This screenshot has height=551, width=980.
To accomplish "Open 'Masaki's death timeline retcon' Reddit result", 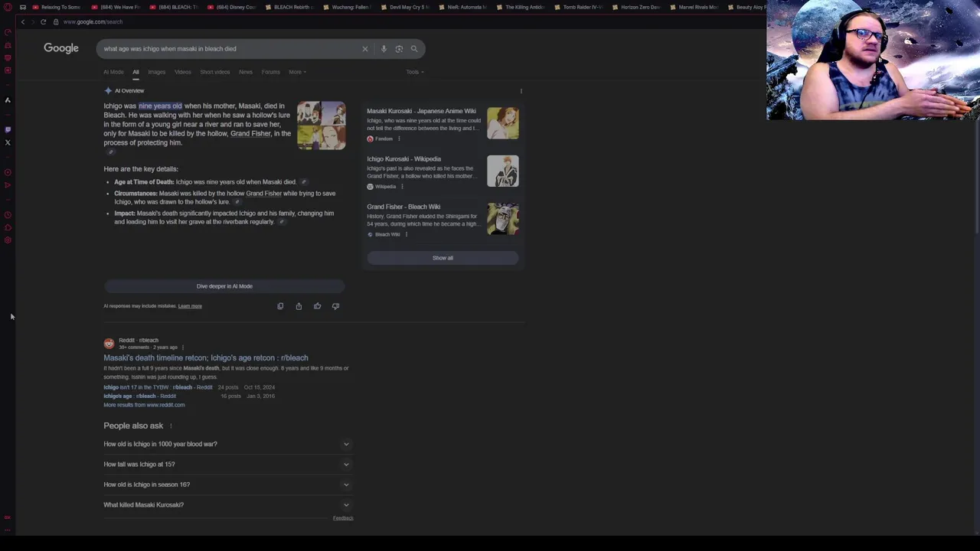I will point(206,358).
